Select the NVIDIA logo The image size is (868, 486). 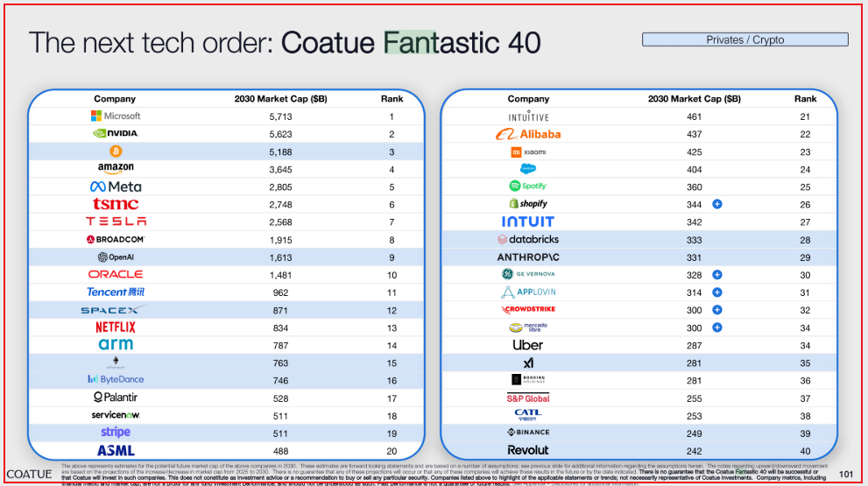pos(115,134)
